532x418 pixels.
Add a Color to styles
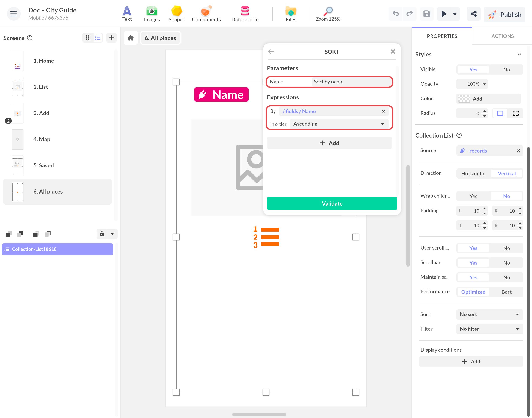click(488, 99)
